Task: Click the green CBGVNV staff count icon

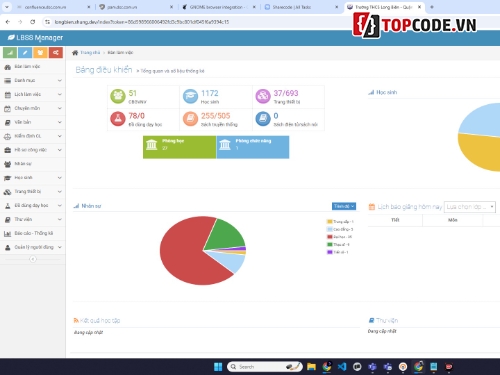Action: coord(118,96)
